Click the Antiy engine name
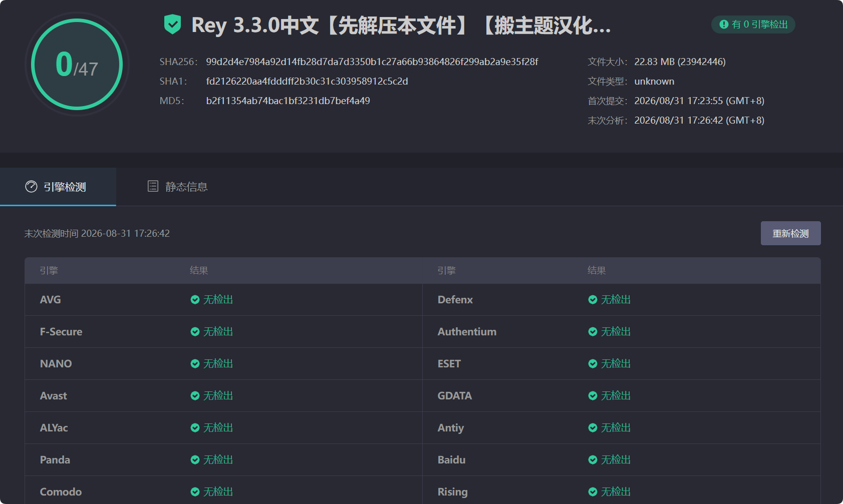 [451, 428]
